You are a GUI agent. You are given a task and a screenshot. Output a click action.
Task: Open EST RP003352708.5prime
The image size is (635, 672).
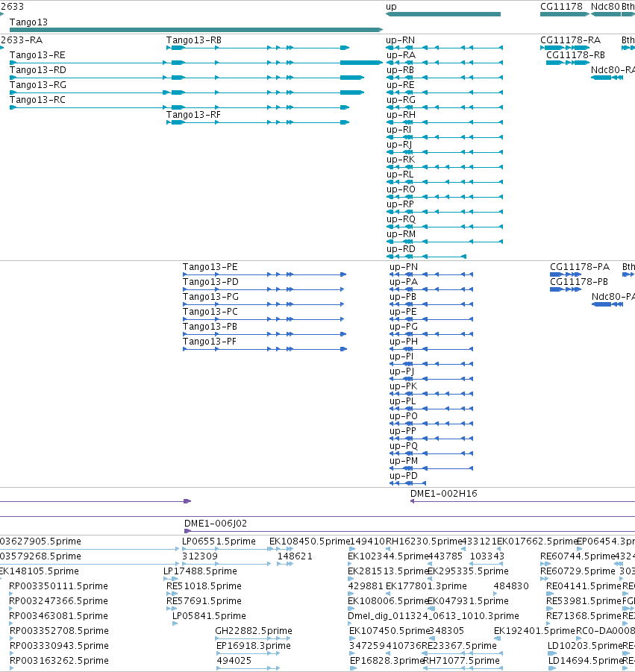(59, 631)
